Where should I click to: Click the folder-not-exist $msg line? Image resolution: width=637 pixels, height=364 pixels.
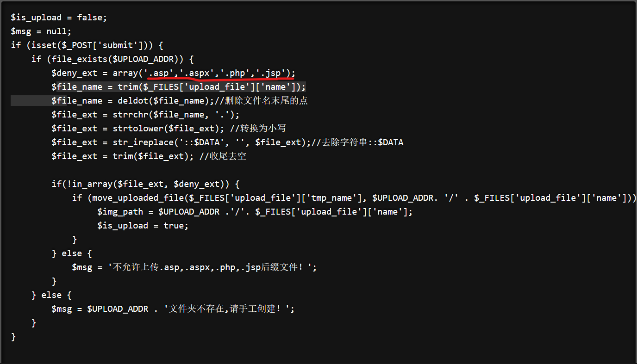click(173, 309)
